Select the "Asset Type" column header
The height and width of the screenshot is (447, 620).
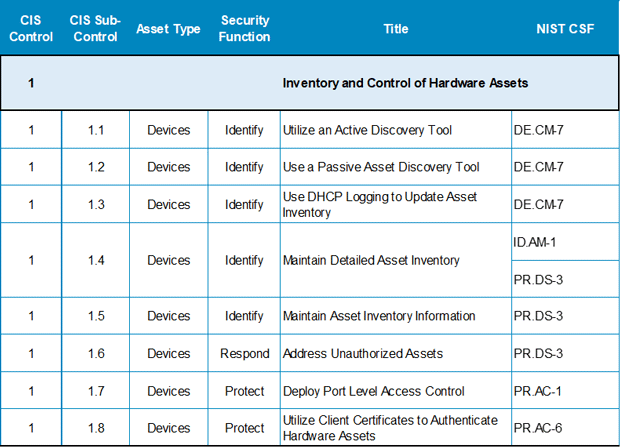(x=168, y=29)
